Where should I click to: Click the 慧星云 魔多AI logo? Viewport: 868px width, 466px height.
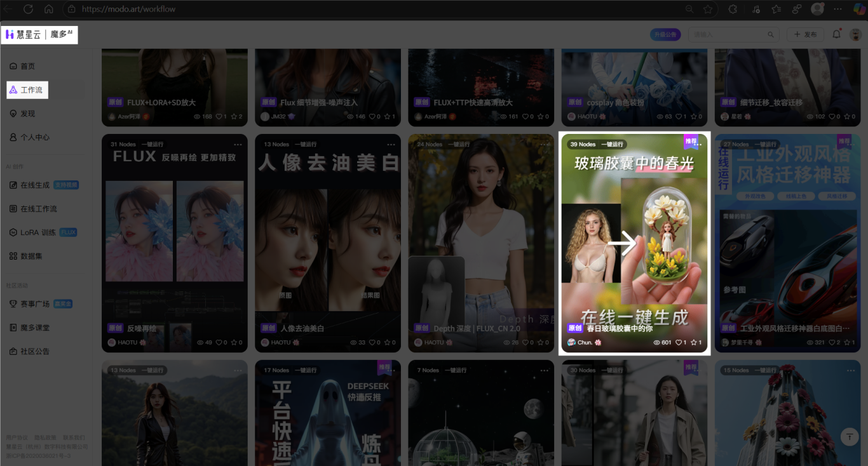click(39, 34)
